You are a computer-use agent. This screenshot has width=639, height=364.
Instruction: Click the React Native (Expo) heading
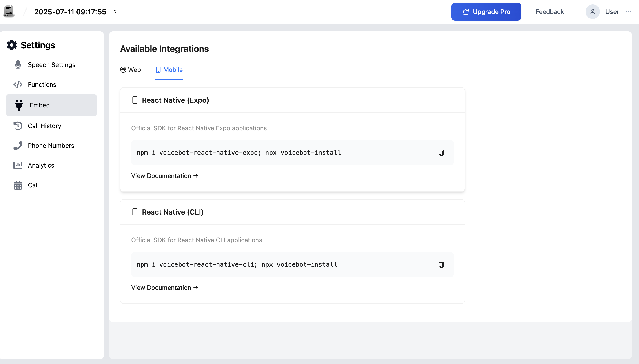tap(175, 100)
